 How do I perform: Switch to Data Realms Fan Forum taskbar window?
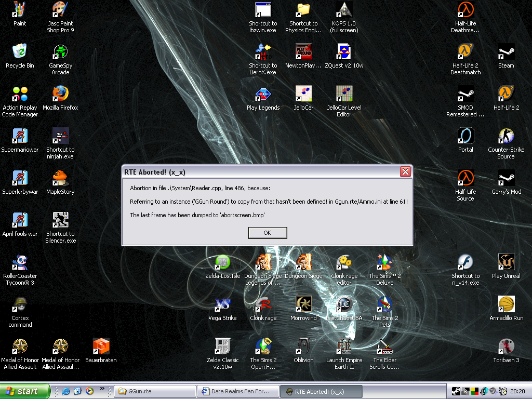(238, 391)
